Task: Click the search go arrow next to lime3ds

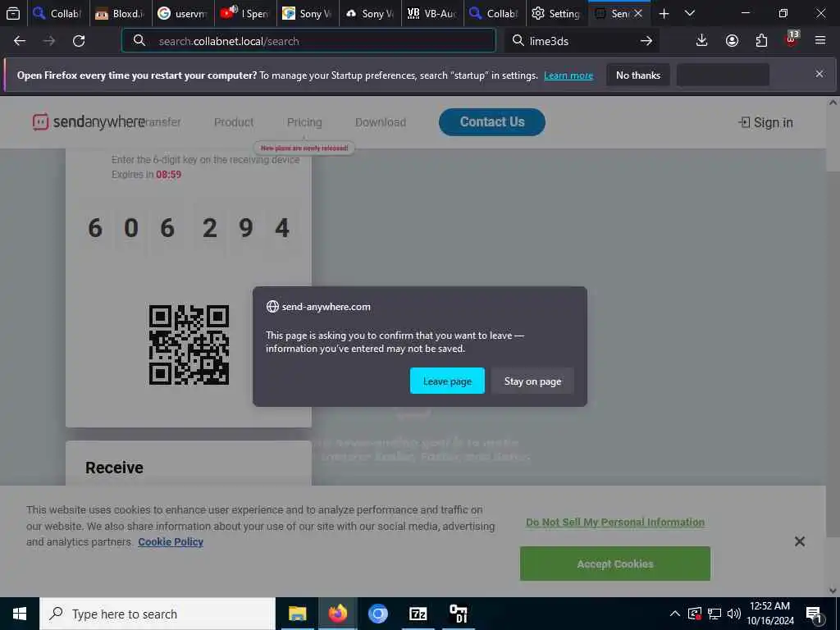Action: 646,41
